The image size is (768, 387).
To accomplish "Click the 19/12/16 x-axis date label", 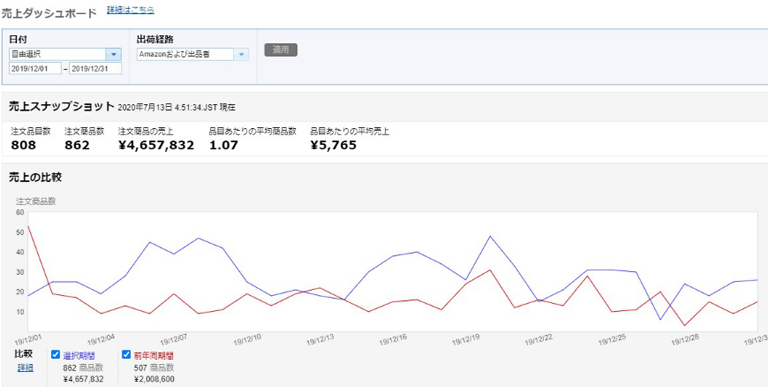I will (x=393, y=340).
